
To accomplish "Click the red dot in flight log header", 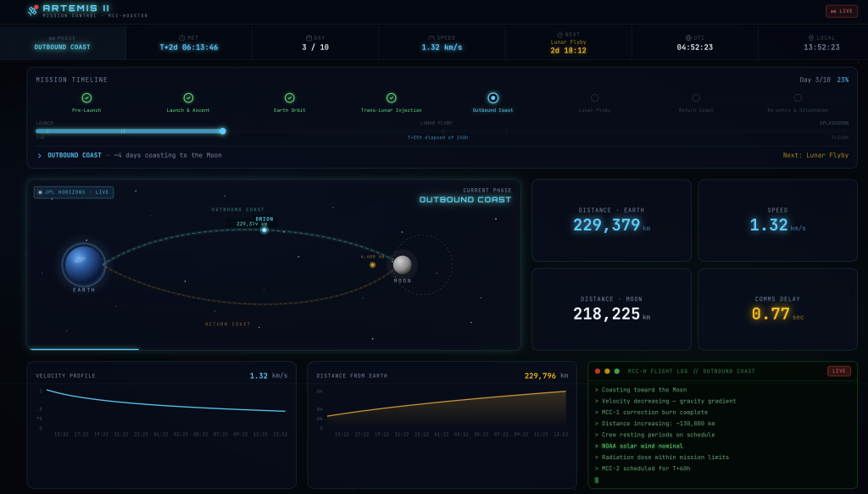I will (x=598, y=371).
